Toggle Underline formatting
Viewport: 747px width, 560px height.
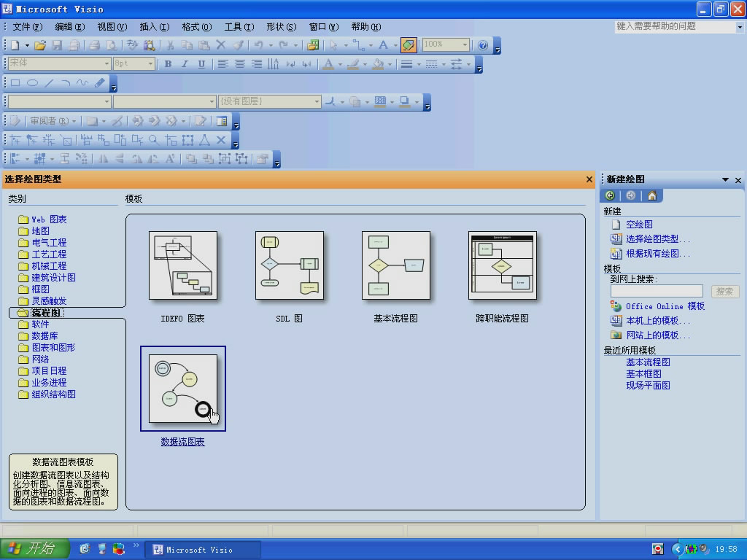(201, 64)
